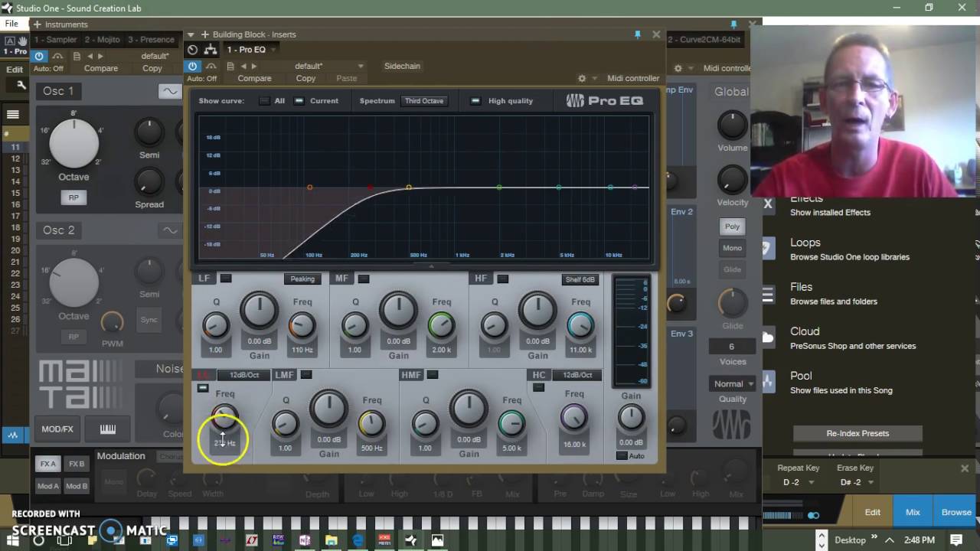980x551 pixels.
Task: Click the LF Freq value 110 Hz
Action: [x=302, y=350]
